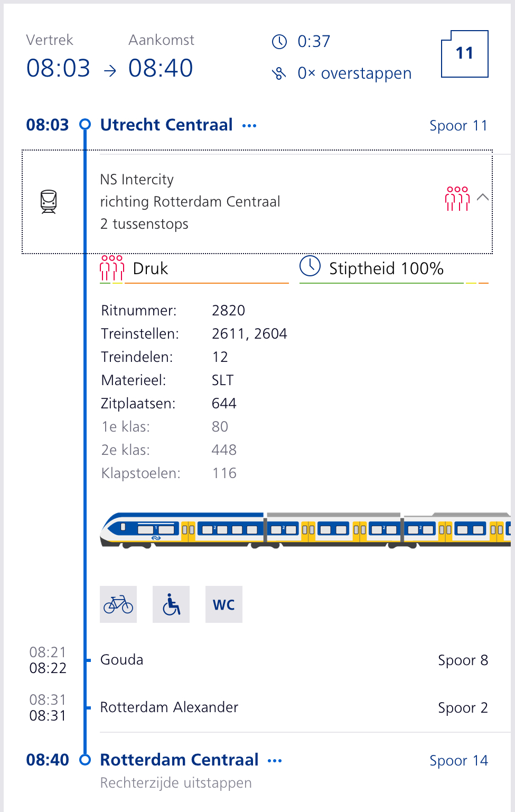Screen dimensions: 515x812
Task: Click the bicycle facility icon
Action: (x=118, y=604)
